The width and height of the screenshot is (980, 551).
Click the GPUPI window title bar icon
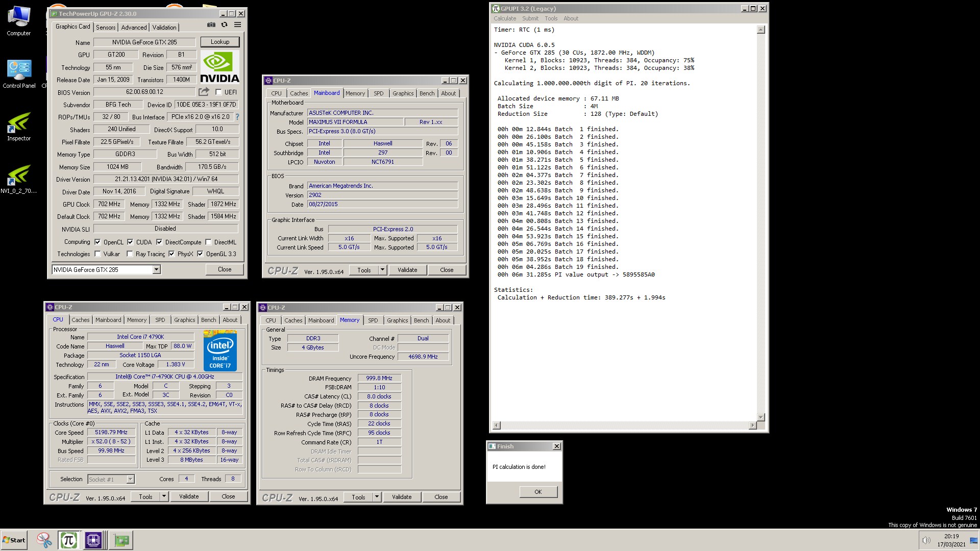(x=496, y=9)
